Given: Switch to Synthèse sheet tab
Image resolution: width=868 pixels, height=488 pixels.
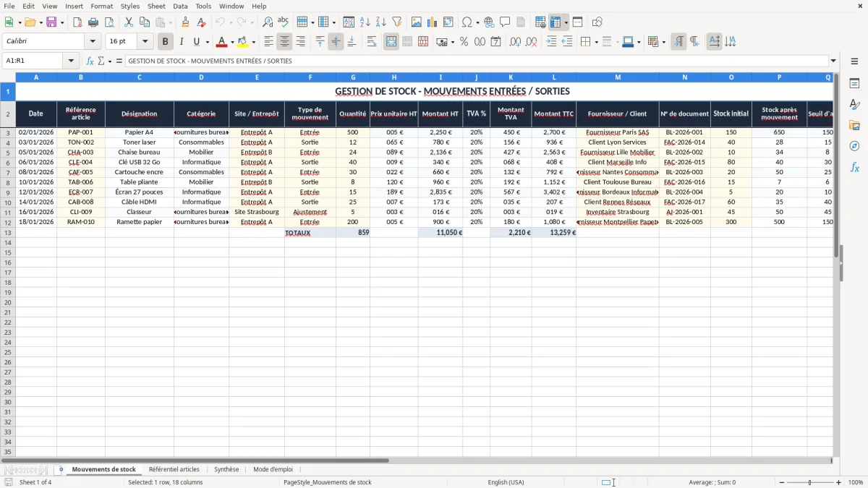Looking at the screenshot, I should [226, 469].
